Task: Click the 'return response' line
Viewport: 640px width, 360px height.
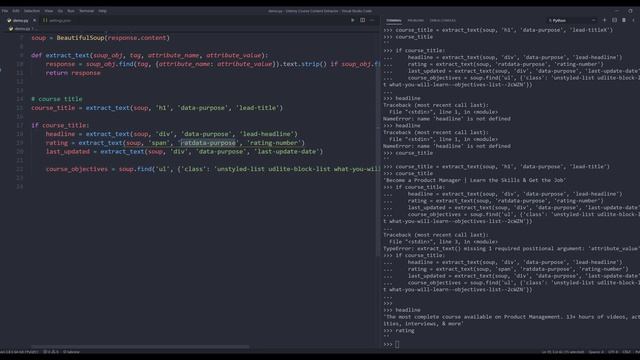Action: [73, 73]
